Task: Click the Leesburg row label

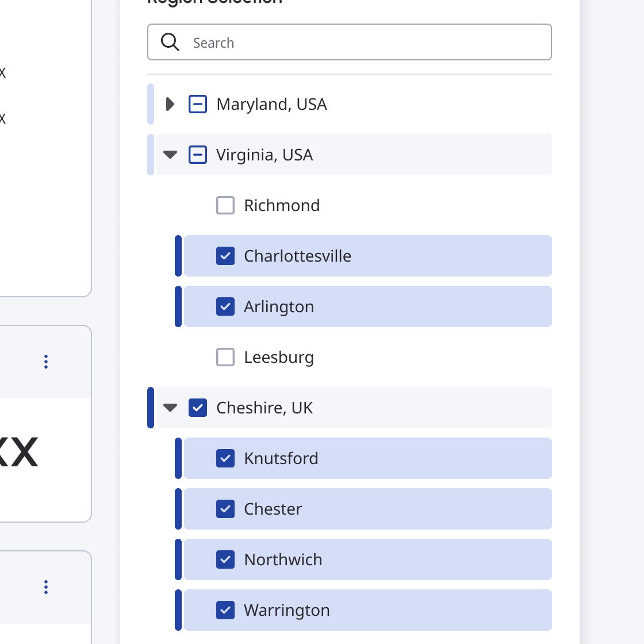Action: tap(279, 357)
